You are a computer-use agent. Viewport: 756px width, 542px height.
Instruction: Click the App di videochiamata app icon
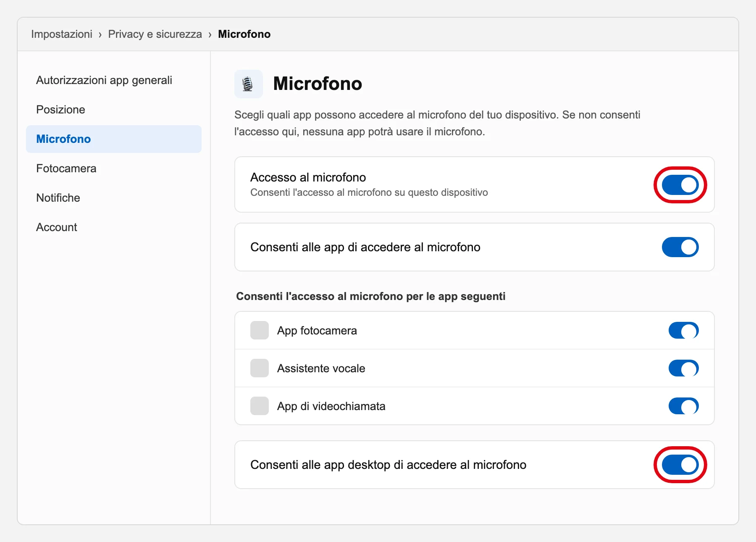point(260,406)
